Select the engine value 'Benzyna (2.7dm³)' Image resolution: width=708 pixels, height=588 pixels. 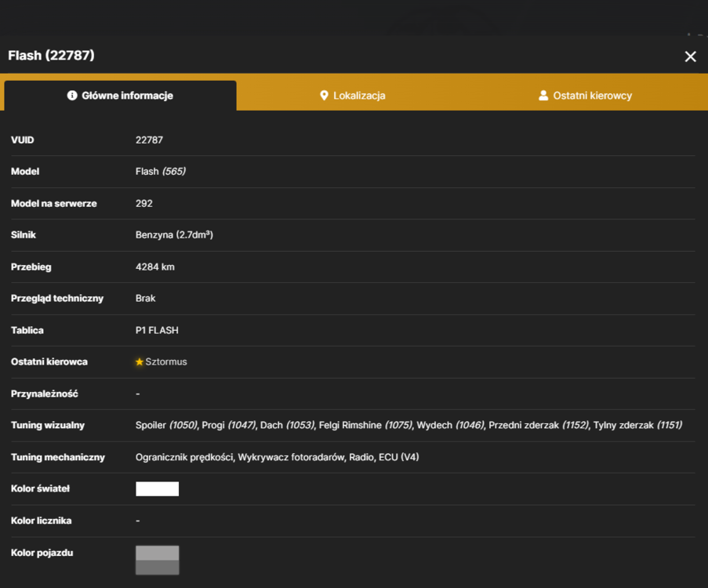[x=174, y=235]
